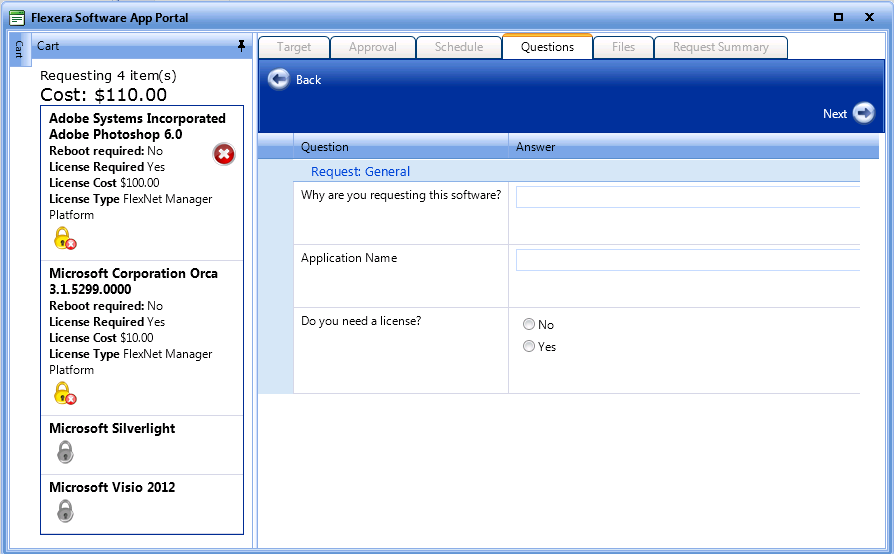Open the Target tab
Screen dimensions: 894x554
coord(294,47)
